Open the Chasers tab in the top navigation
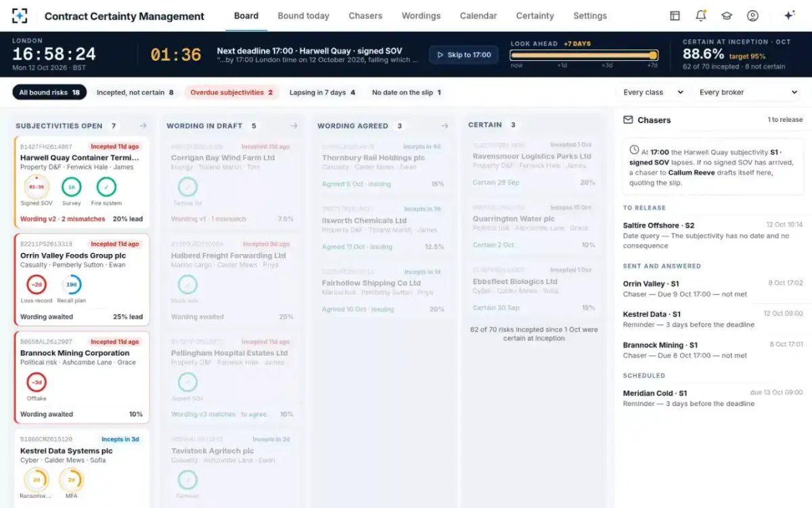The height and width of the screenshot is (508, 812). coord(365,16)
